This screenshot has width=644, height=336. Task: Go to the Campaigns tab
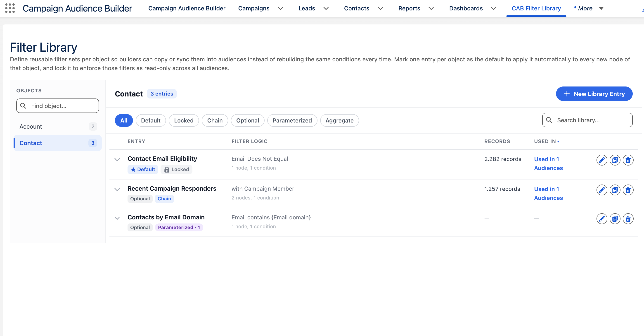pyautogui.click(x=253, y=8)
